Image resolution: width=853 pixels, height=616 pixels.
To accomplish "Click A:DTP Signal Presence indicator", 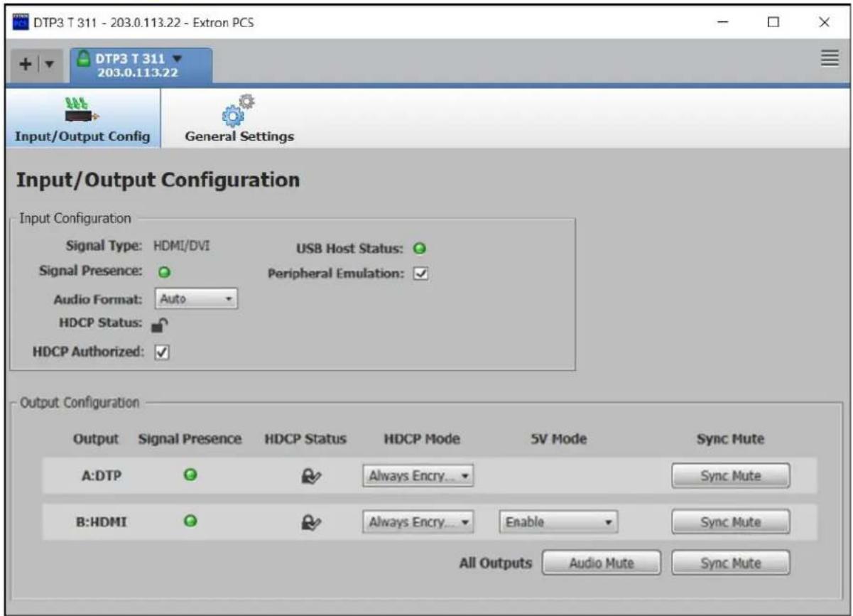I will point(190,475).
